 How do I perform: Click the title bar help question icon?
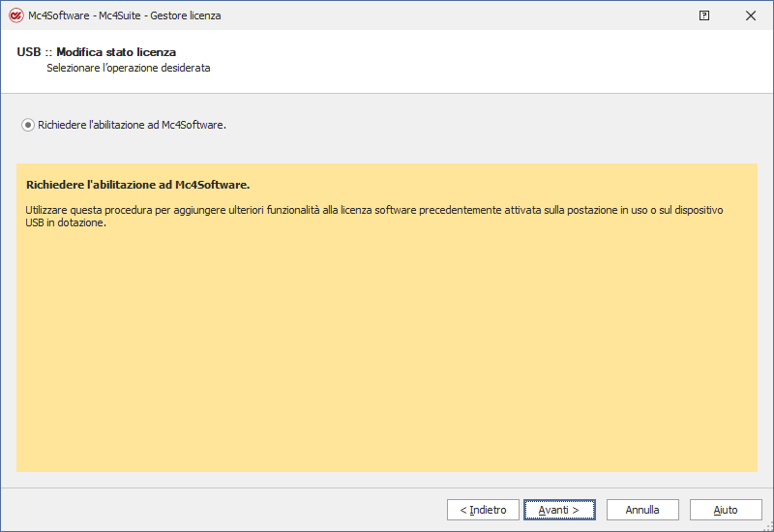coord(704,15)
